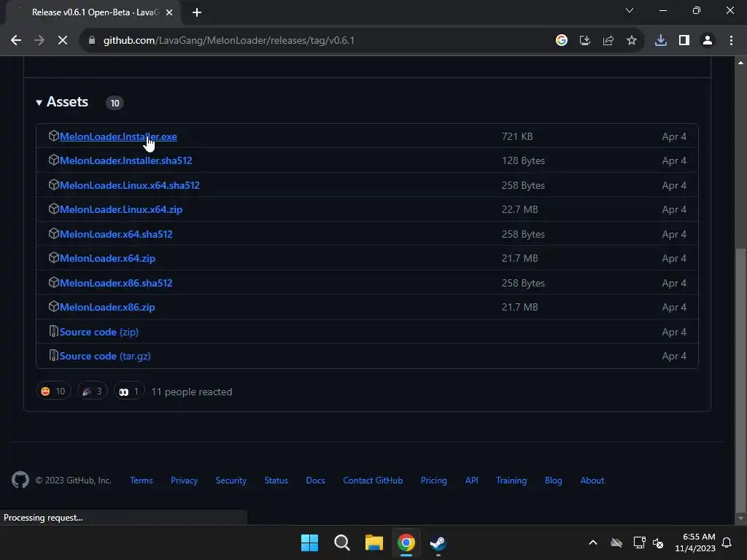This screenshot has height=560, width=747.
Task: Switch to Chrome on the taskbar
Action: point(406,542)
